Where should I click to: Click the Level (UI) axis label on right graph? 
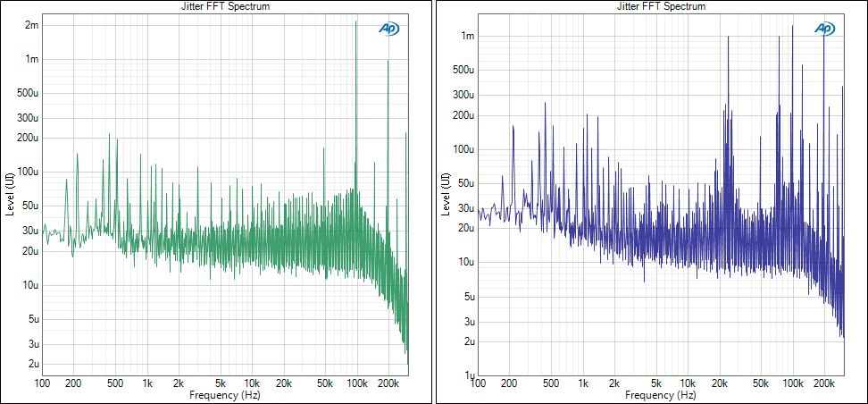tap(445, 194)
